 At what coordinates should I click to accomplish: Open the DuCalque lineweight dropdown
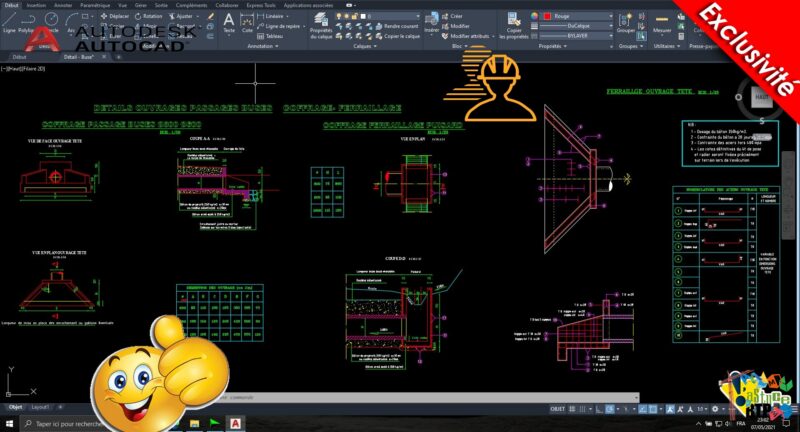click(576, 26)
